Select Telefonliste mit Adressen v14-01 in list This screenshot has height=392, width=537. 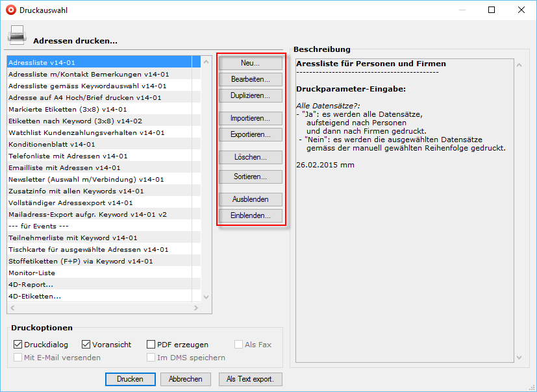pyautogui.click(x=68, y=156)
